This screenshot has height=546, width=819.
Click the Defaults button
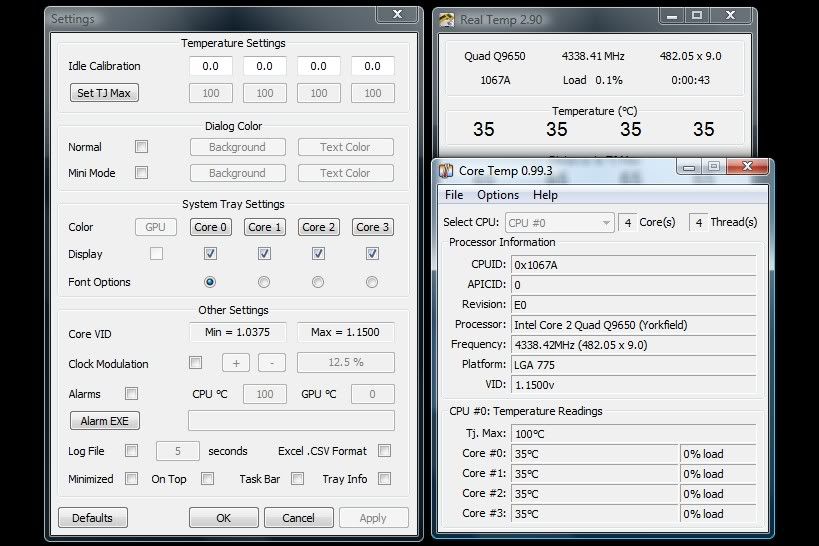coord(92,518)
